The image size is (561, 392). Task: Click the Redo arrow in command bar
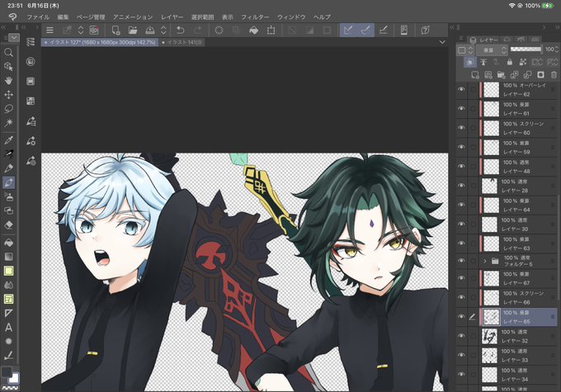197,30
